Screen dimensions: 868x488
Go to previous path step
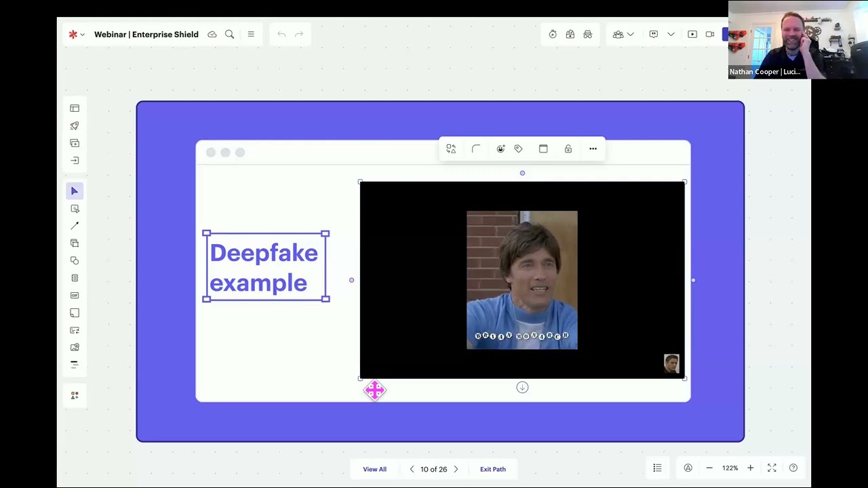pyautogui.click(x=412, y=469)
